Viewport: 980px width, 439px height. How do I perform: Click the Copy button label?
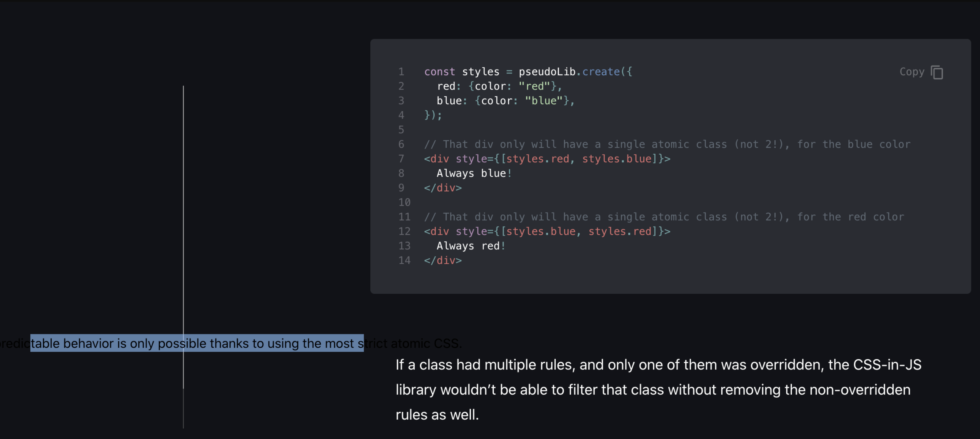point(912,72)
